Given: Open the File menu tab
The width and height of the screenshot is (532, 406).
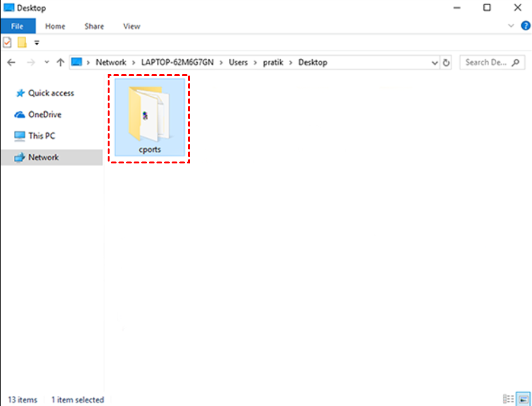Looking at the screenshot, I should [x=18, y=26].
